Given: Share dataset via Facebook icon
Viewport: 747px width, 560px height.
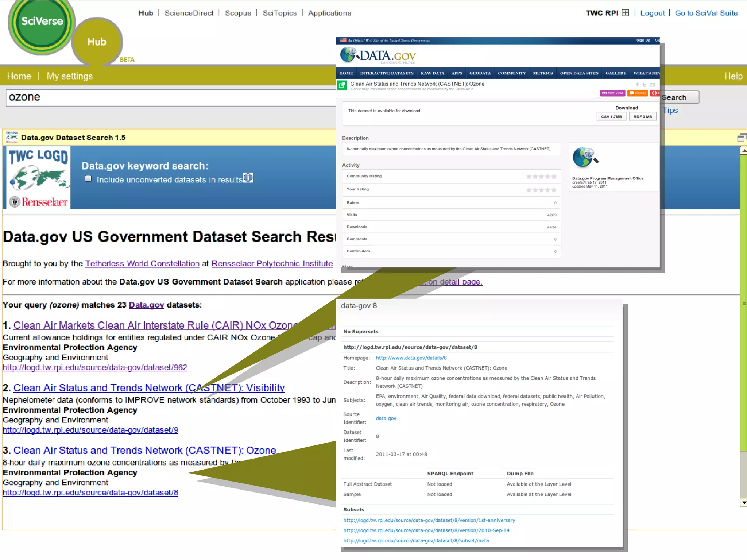Looking at the screenshot, I should (637, 85).
